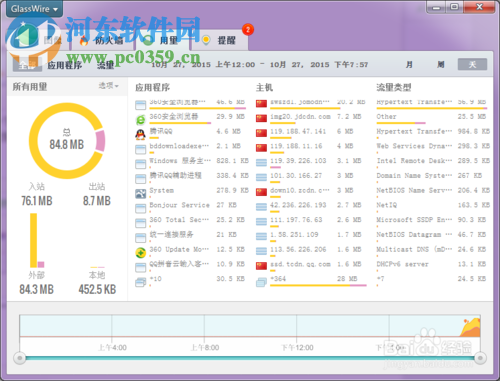This screenshot has height=381, width=500.
Task: Expand the *364 more hosts group
Action: click(x=261, y=282)
